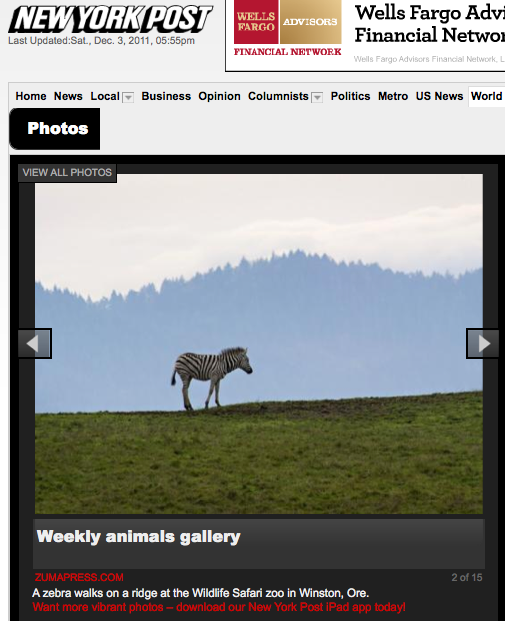The image size is (505, 621).
Task: Expand the Columnists dropdown arrow
Action: click(x=317, y=97)
